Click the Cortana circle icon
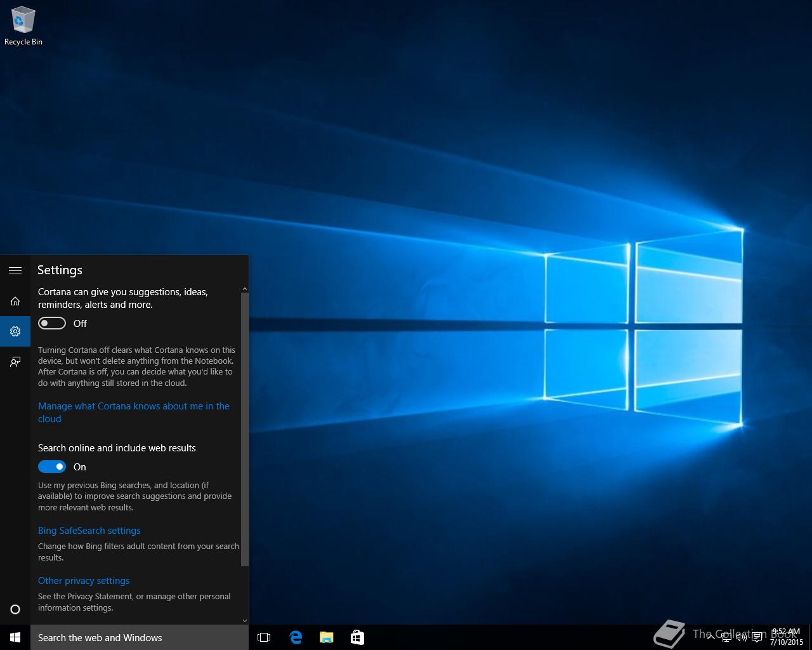Viewport: 812px width, 650px height. point(15,609)
